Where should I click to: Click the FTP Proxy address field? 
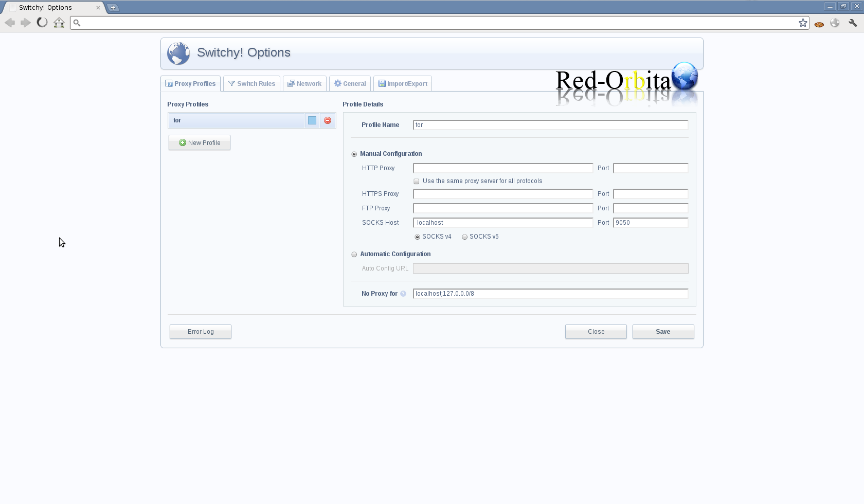click(x=503, y=208)
